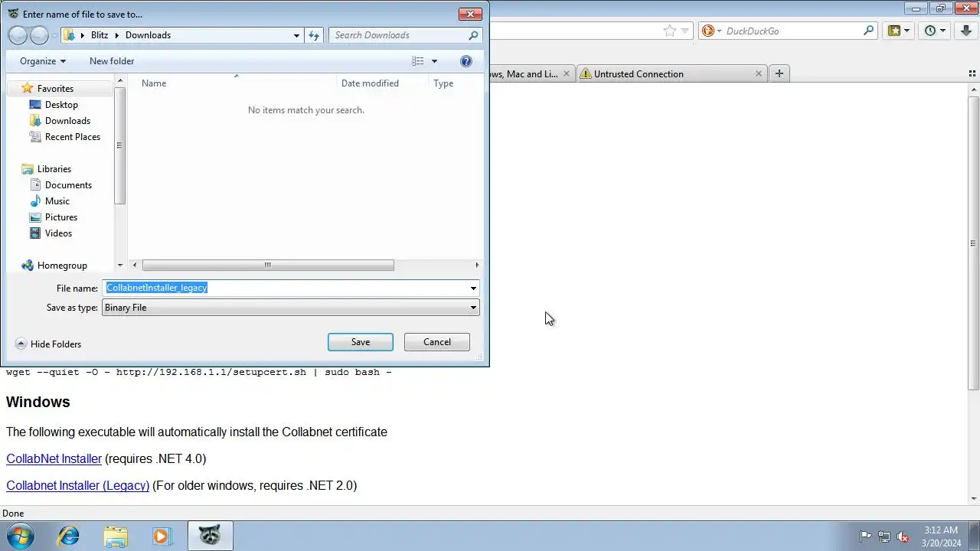Image resolution: width=980 pixels, height=551 pixels.
Task: Open the downloads arrow toolbar button
Action: [x=966, y=31]
